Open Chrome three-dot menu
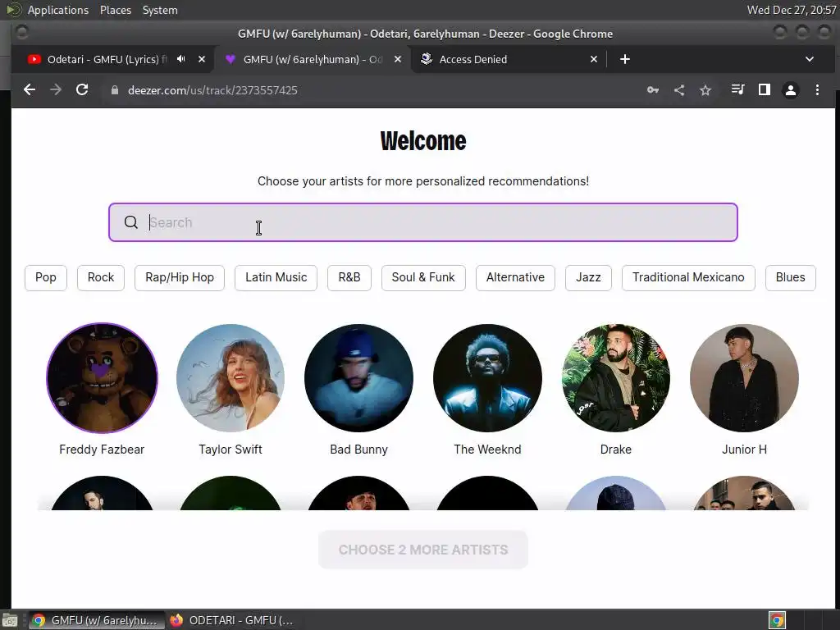The width and height of the screenshot is (840, 630). click(817, 90)
